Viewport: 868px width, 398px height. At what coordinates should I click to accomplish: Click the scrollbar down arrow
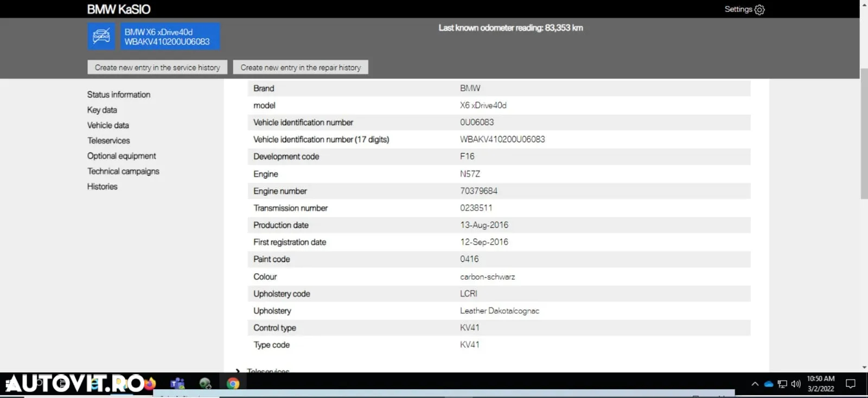(x=864, y=368)
